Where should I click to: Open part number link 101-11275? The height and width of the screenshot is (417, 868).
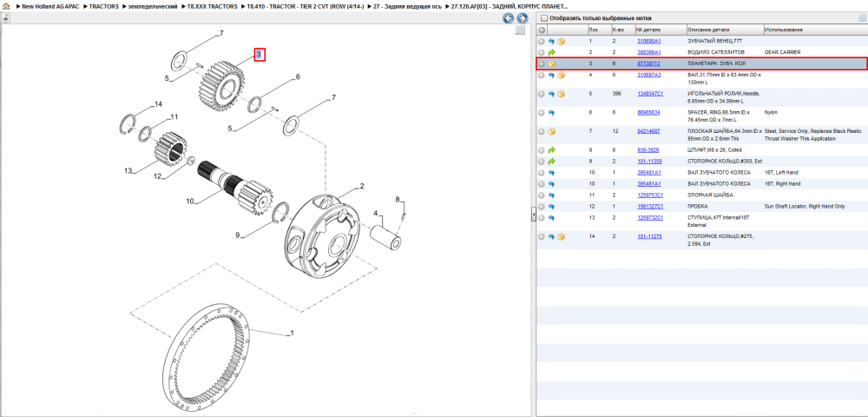click(649, 237)
